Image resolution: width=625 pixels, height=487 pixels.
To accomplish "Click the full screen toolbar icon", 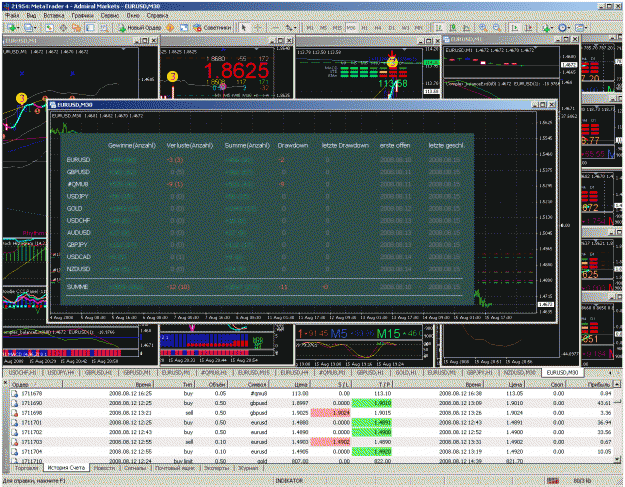I will point(184,27).
